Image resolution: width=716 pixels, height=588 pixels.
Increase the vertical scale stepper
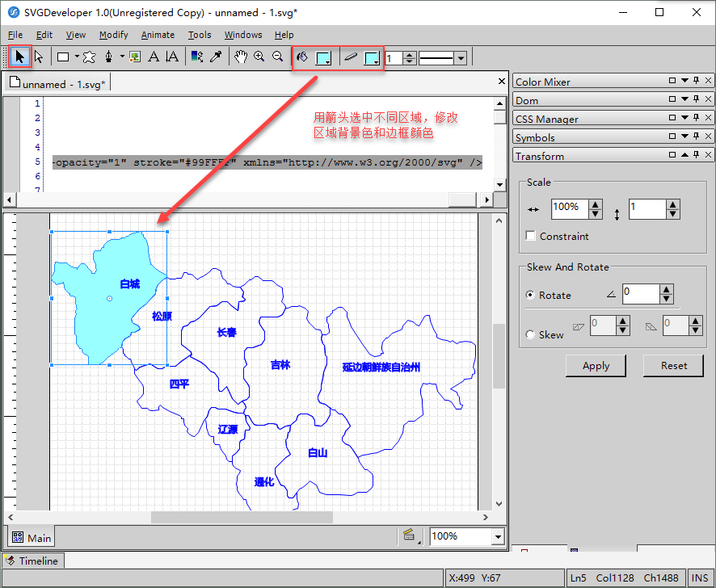(672, 204)
